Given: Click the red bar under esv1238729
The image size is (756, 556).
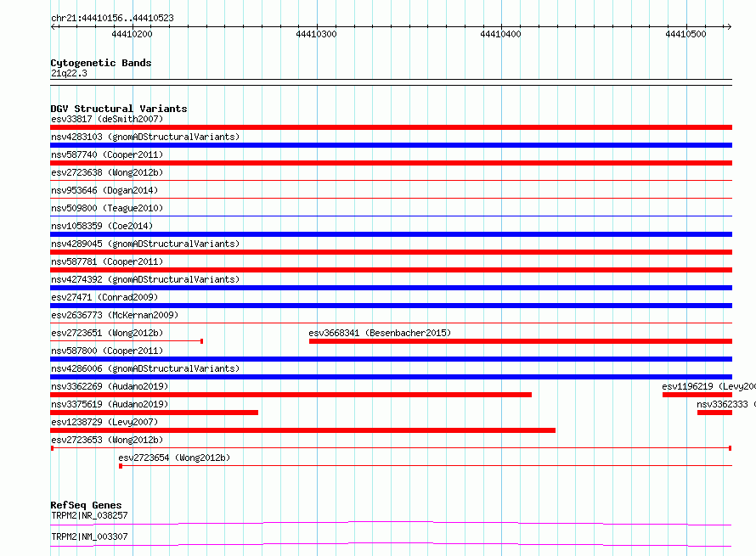Looking at the screenshot, I should pos(302,430).
